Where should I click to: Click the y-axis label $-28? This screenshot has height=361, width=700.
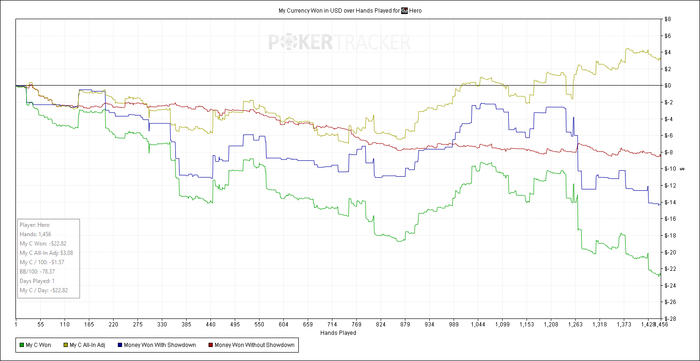[x=670, y=319]
